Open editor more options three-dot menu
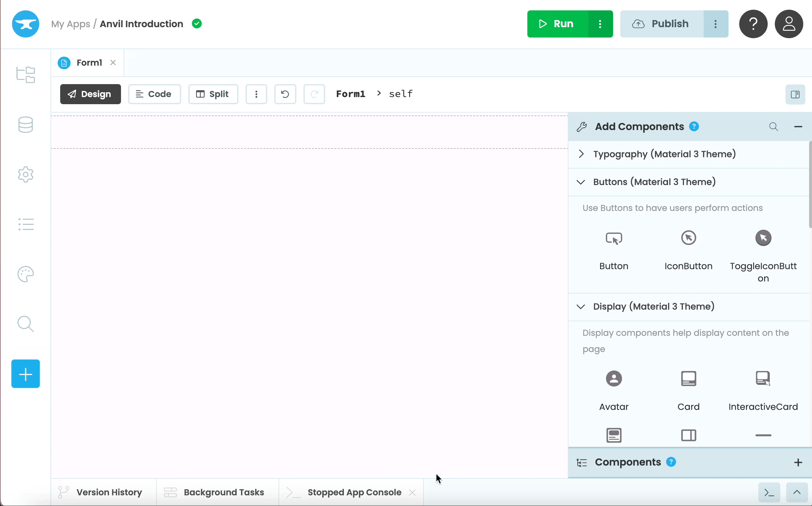812x506 pixels. 256,94
